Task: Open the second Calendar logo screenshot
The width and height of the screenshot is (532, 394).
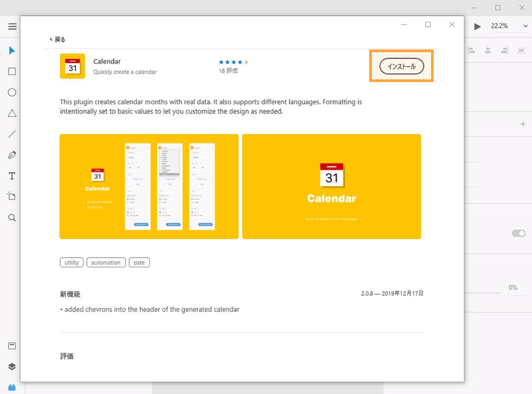Action: pos(332,186)
